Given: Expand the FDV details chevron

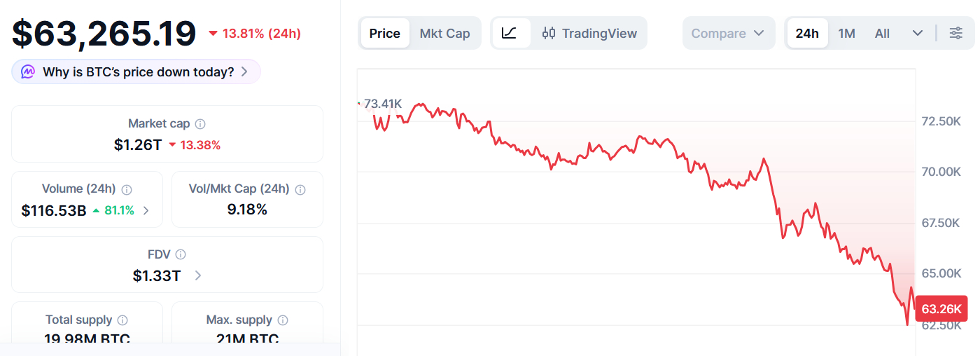Looking at the screenshot, I should coord(198,275).
